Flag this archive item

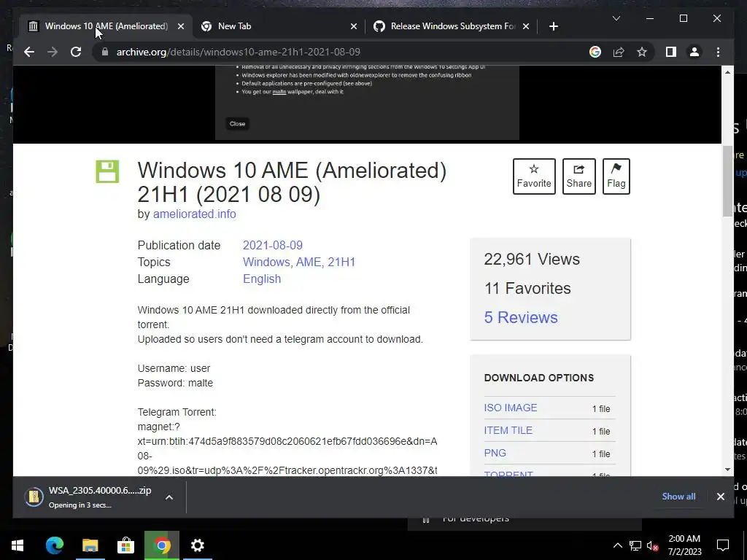point(616,176)
